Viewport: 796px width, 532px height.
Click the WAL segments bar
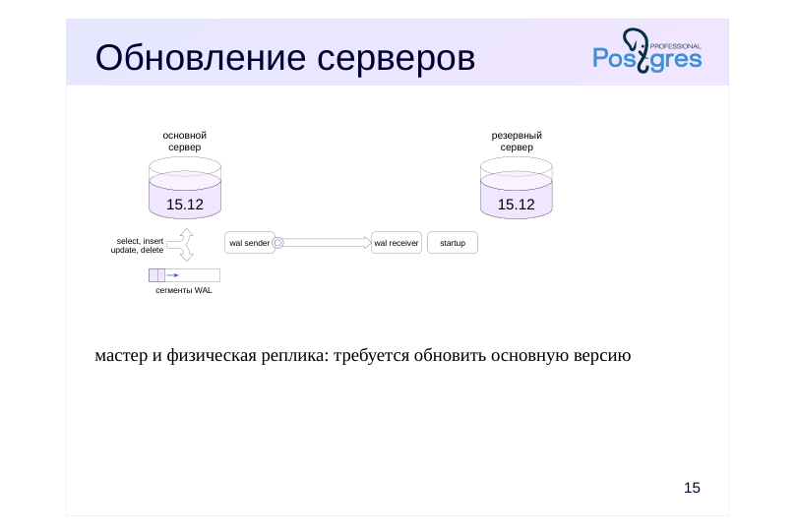(184, 275)
